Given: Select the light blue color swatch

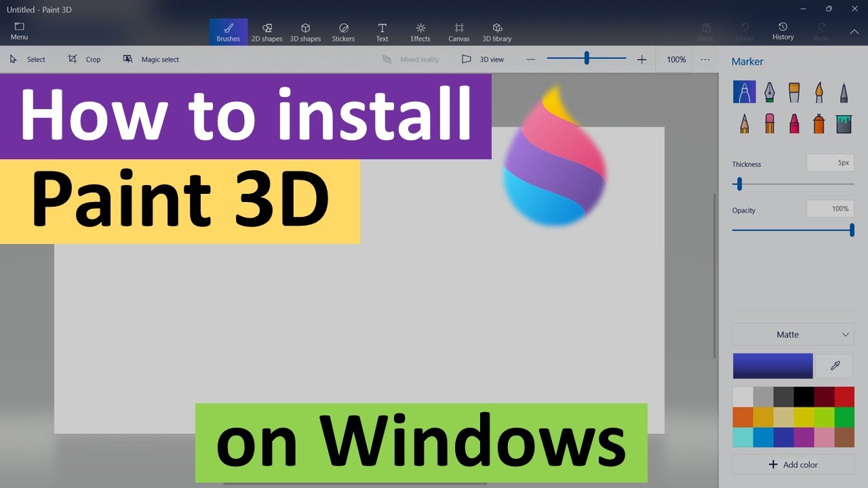Looking at the screenshot, I should click(763, 437).
